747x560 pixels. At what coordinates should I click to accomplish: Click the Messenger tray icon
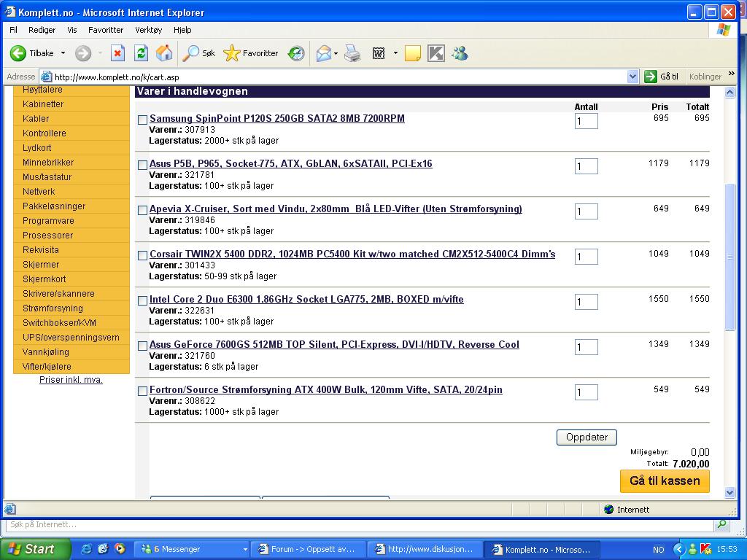pyautogui.click(x=693, y=549)
